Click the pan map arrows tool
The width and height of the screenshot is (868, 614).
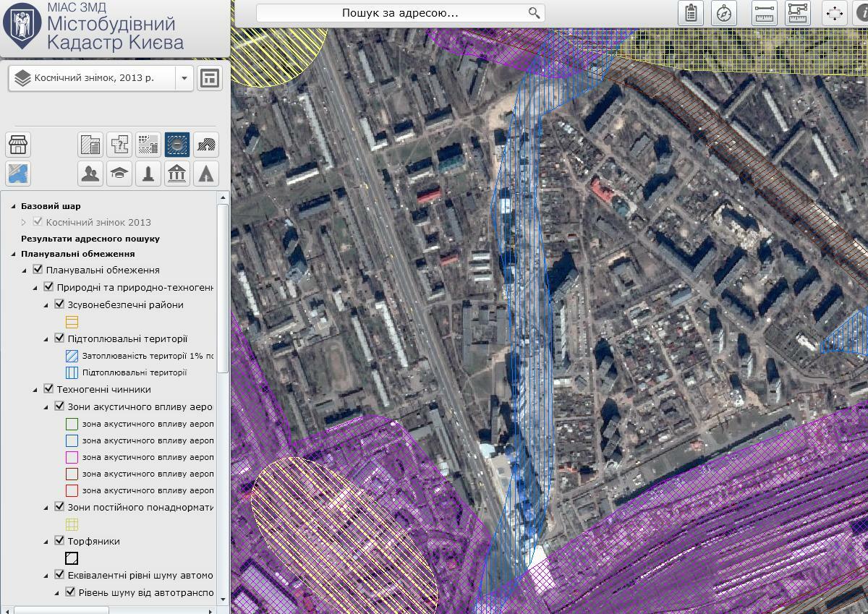point(835,13)
